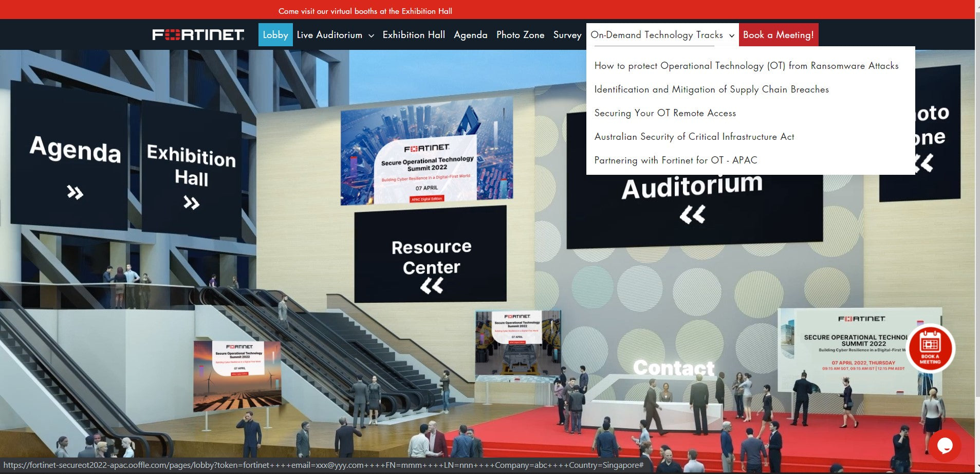The image size is (980, 474).
Task: Click the Agenda wall sign
Action: pyautogui.click(x=69, y=156)
